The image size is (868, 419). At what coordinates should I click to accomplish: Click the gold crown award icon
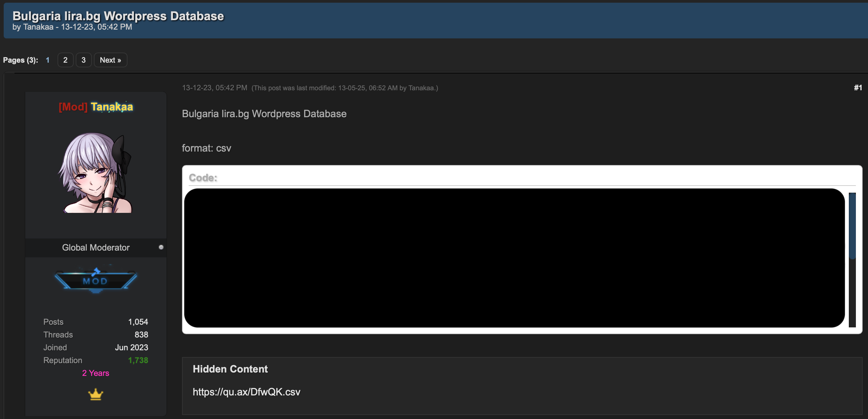96,394
